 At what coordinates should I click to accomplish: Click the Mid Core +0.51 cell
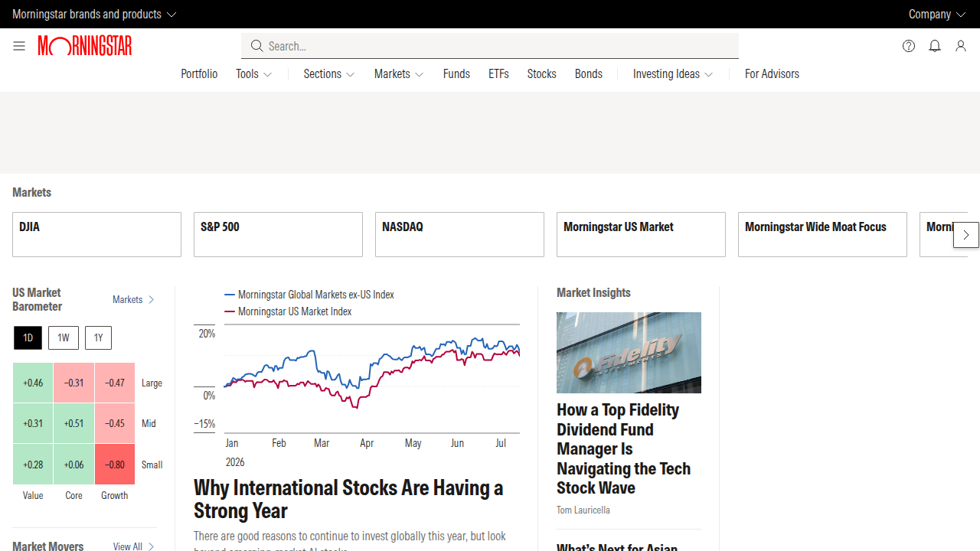coord(74,423)
